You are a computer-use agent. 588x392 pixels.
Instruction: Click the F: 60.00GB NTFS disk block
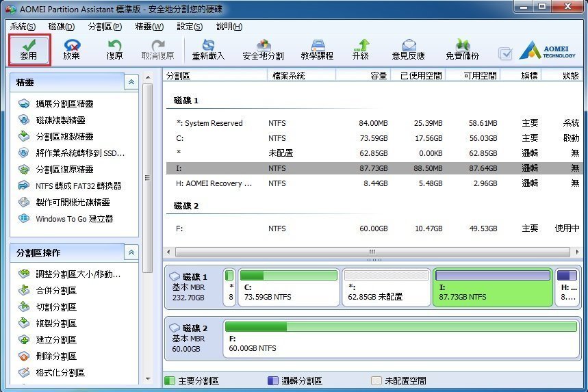[401, 339]
